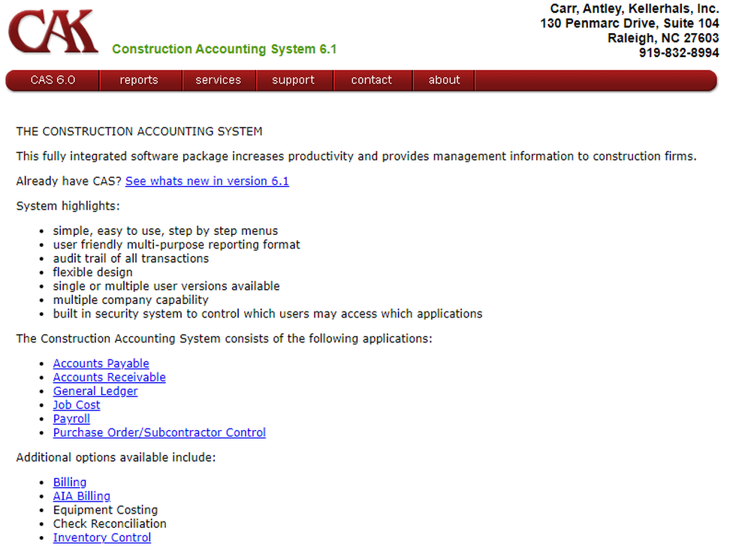The image size is (751, 560).
Task: Click the 'Additional options available include:' text
Action: (116, 457)
